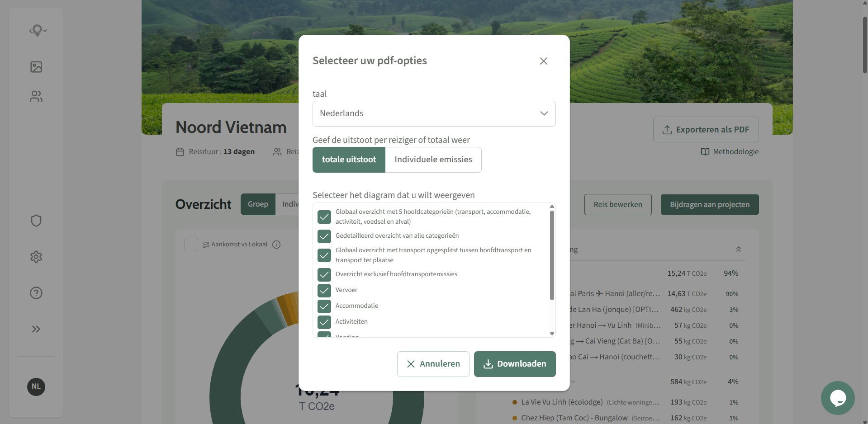Open the image gallery sidebar icon
The width and height of the screenshot is (868, 424).
pyautogui.click(x=36, y=67)
